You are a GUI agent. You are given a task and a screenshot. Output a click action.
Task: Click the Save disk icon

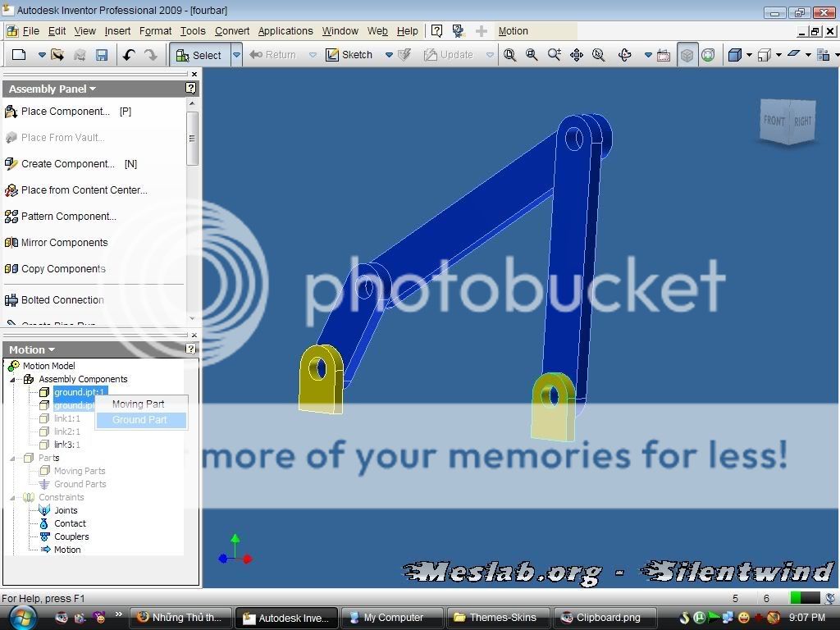tap(101, 55)
